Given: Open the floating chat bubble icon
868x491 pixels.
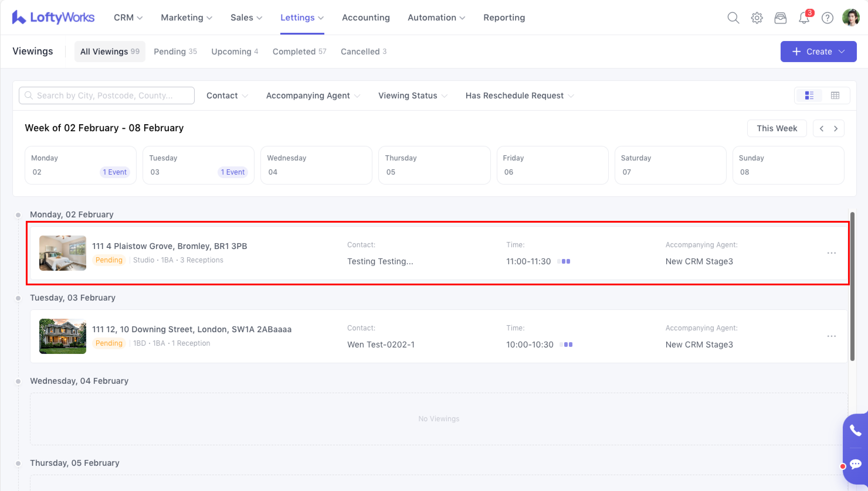Looking at the screenshot, I should [855, 465].
